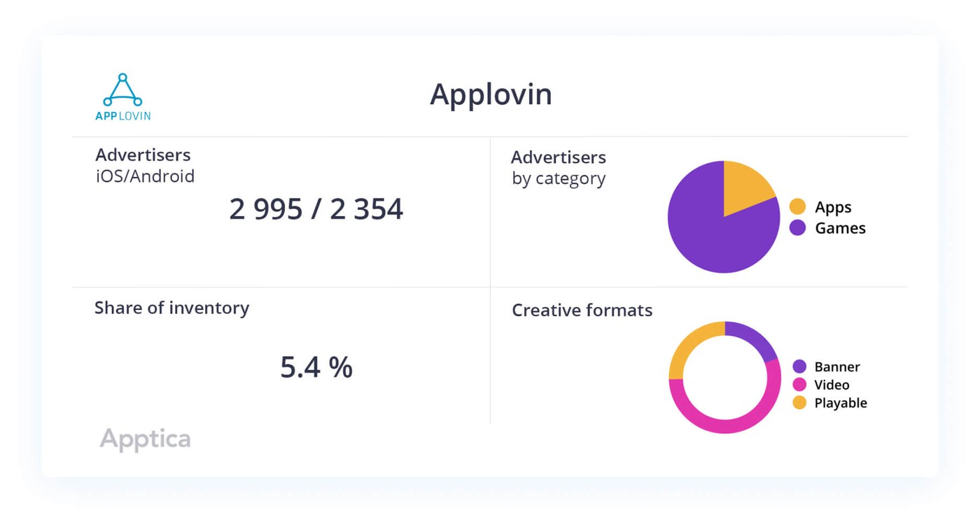
Task: Select the orange Apps pie slice
Action: pos(745,187)
